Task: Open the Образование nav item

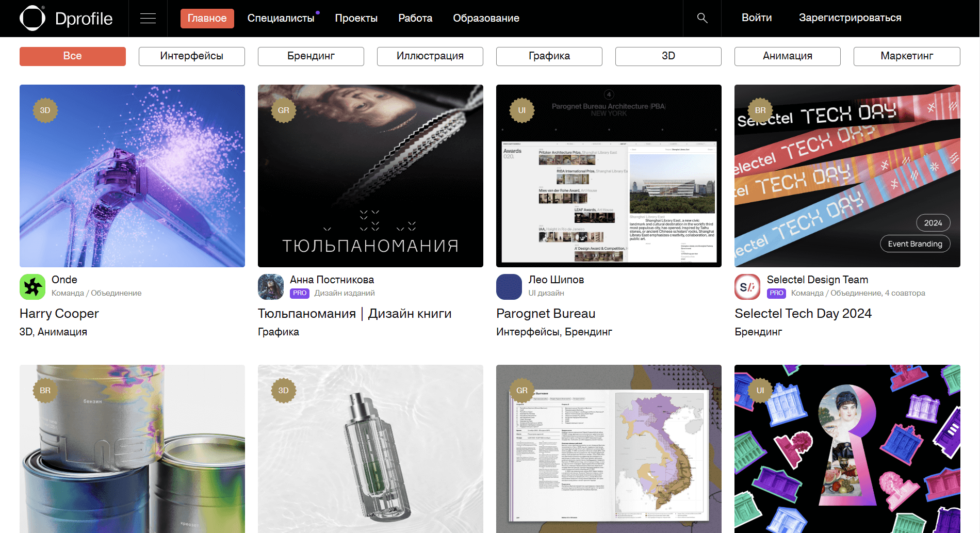Action: click(x=486, y=19)
